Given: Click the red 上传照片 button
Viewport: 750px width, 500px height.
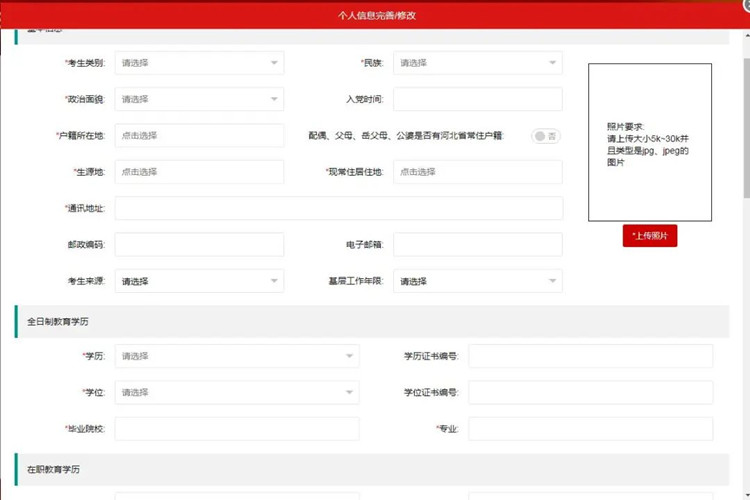Looking at the screenshot, I should point(650,236).
